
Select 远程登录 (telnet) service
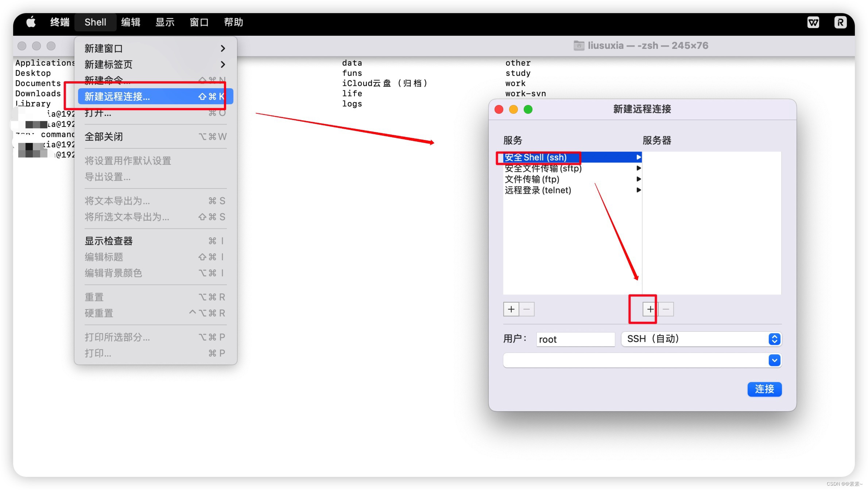[538, 190]
